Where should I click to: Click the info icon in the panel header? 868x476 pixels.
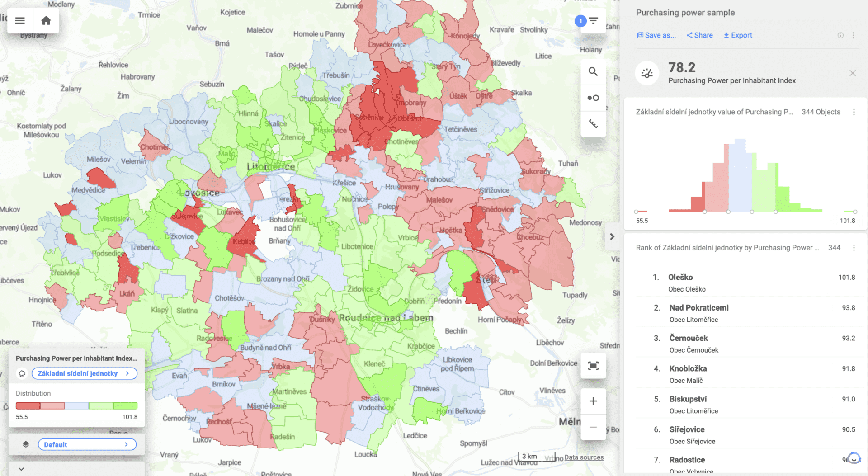[840, 35]
